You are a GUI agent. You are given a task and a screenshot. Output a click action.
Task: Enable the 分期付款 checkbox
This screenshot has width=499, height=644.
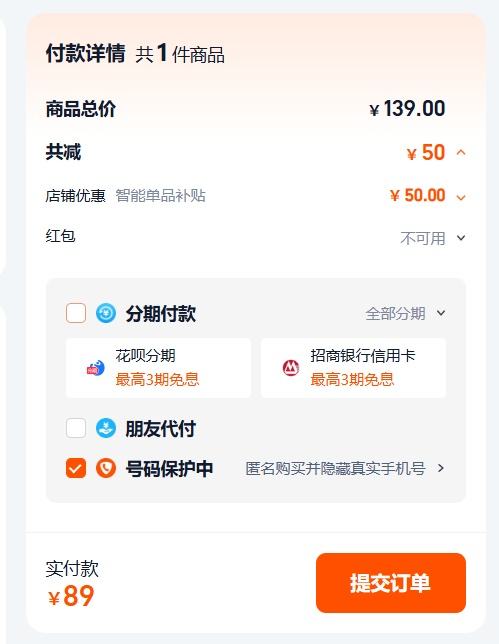pyautogui.click(x=76, y=313)
